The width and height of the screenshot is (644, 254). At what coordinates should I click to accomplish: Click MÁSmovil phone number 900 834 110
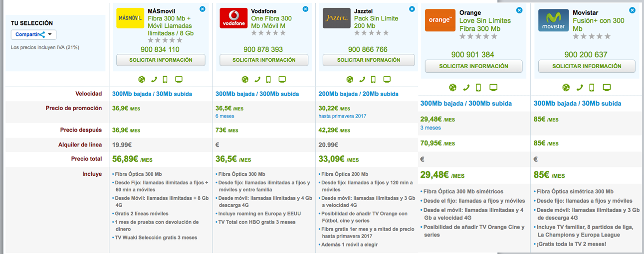click(161, 49)
